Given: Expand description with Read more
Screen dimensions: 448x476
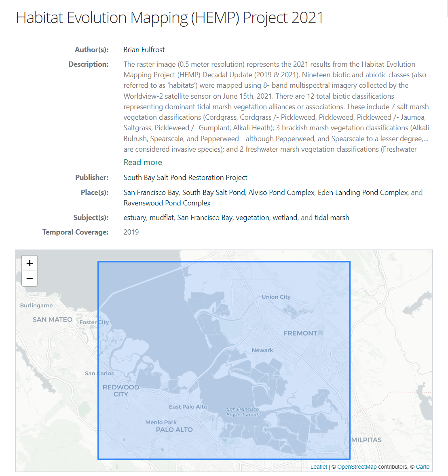Looking at the screenshot, I should (143, 163).
